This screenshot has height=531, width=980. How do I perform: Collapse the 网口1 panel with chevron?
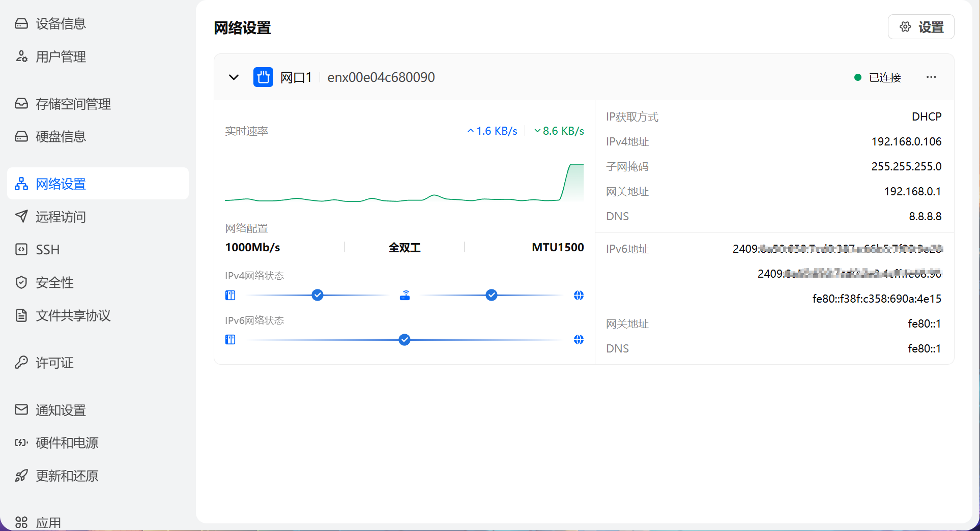234,77
